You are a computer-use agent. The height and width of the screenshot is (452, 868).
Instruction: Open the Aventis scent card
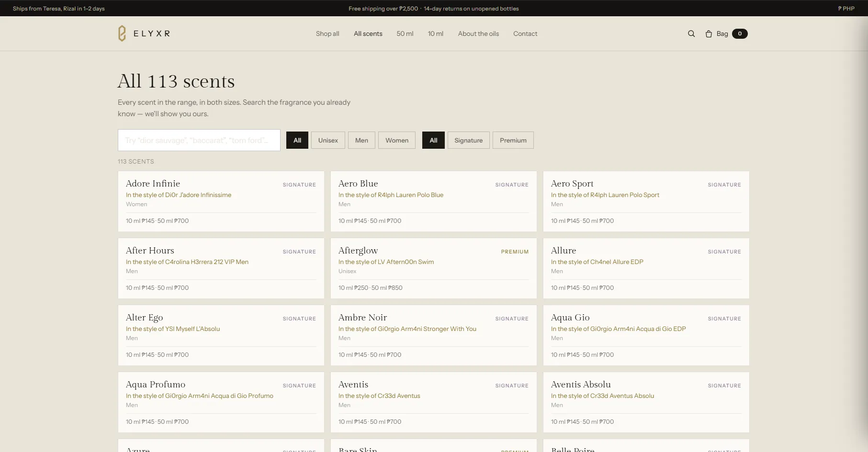[x=434, y=402]
